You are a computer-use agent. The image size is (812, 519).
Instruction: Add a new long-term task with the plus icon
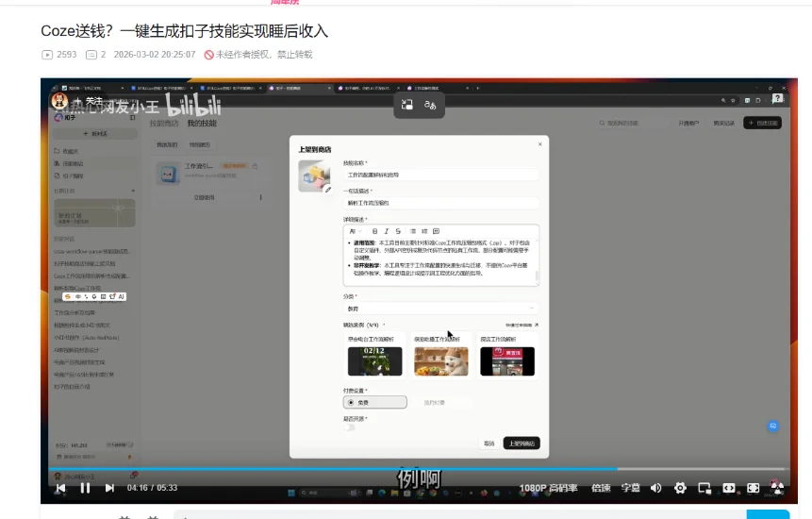(133, 191)
